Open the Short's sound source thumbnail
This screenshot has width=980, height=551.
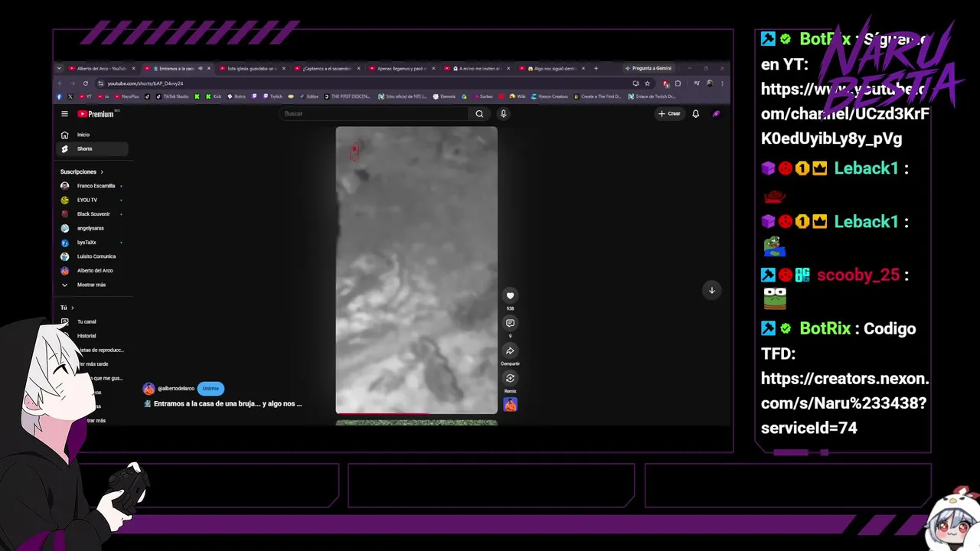point(510,405)
